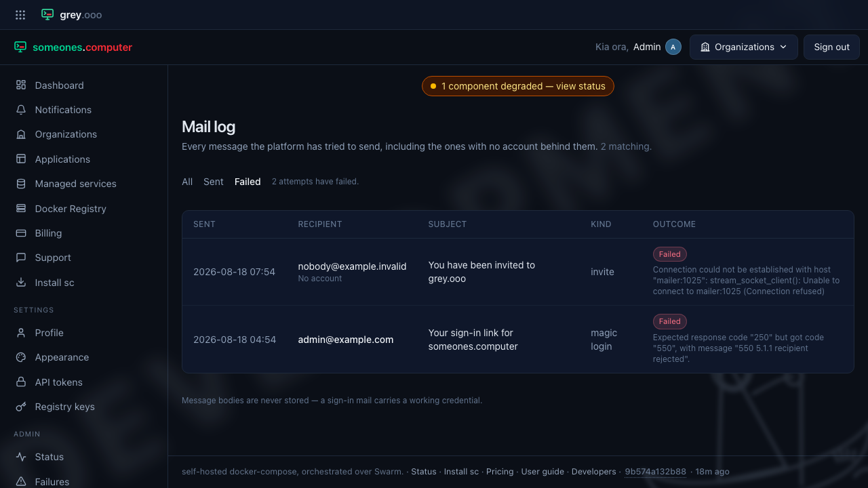The image size is (868, 488).
Task: Open the Admin avatar badge
Action: coord(673,47)
